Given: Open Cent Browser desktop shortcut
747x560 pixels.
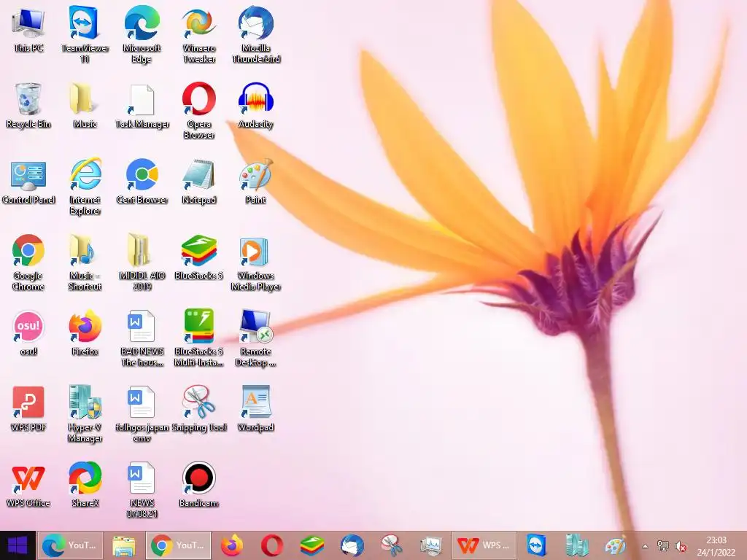Looking at the screenshot, I should pos(142,182).
